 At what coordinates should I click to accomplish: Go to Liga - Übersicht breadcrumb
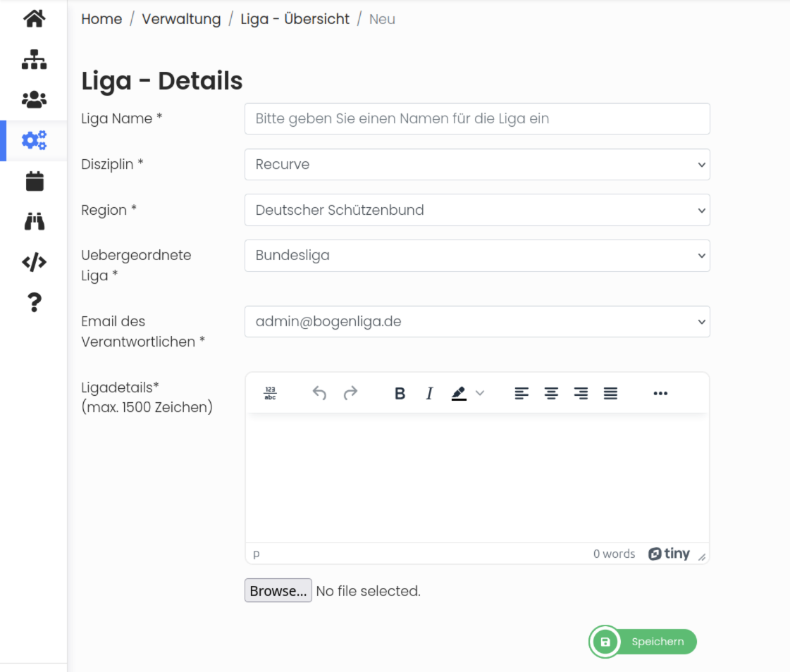click(295, 19)
